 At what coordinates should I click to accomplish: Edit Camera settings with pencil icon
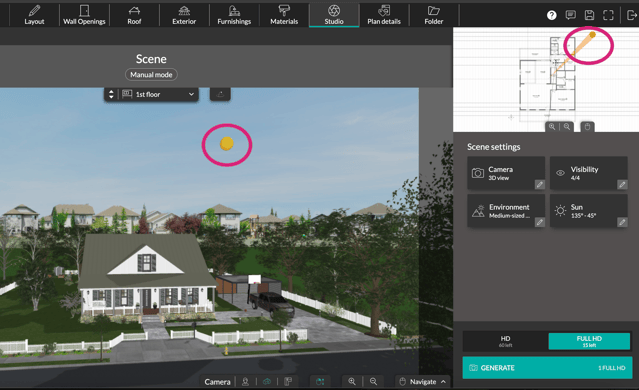(540, 185)
